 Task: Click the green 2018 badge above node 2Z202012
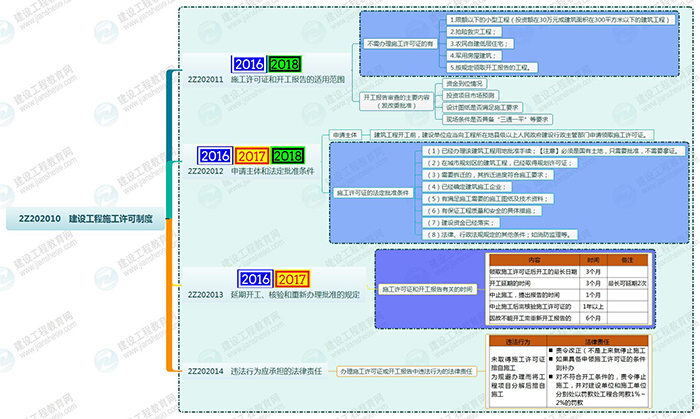[x=288, y=155]
